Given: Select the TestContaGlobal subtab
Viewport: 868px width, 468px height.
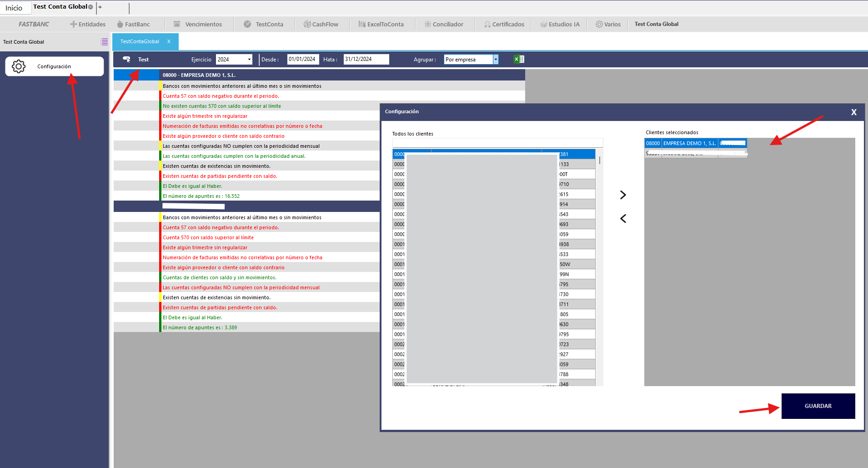Looking at the screenshot, I should click(140, 41).
